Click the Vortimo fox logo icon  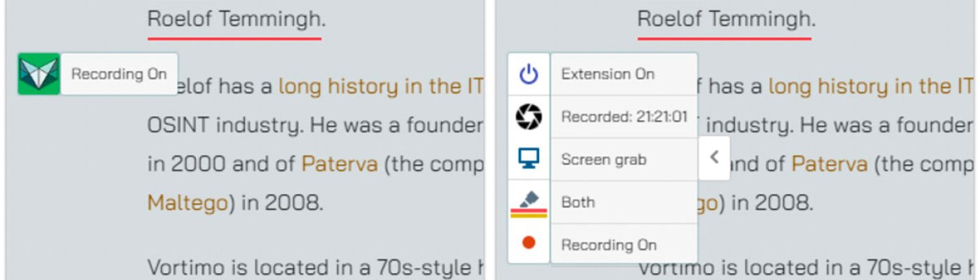(x=38, y=73)
